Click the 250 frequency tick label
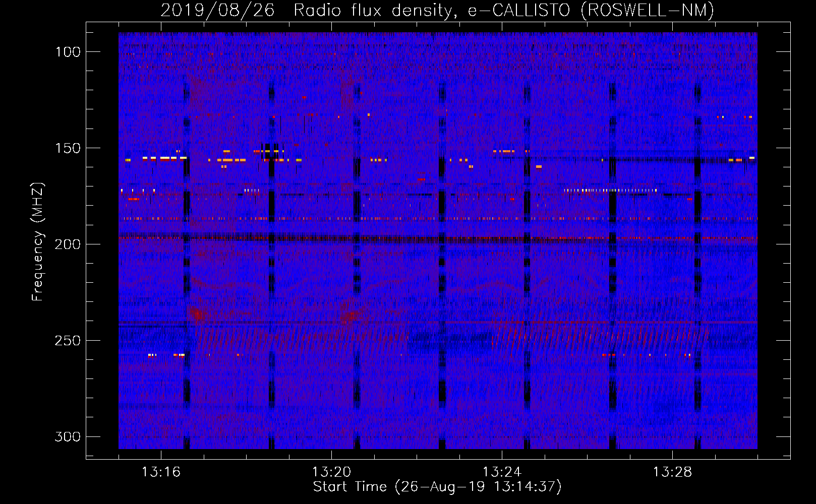This screenshot has height=504, width=816. pos(68,341)
